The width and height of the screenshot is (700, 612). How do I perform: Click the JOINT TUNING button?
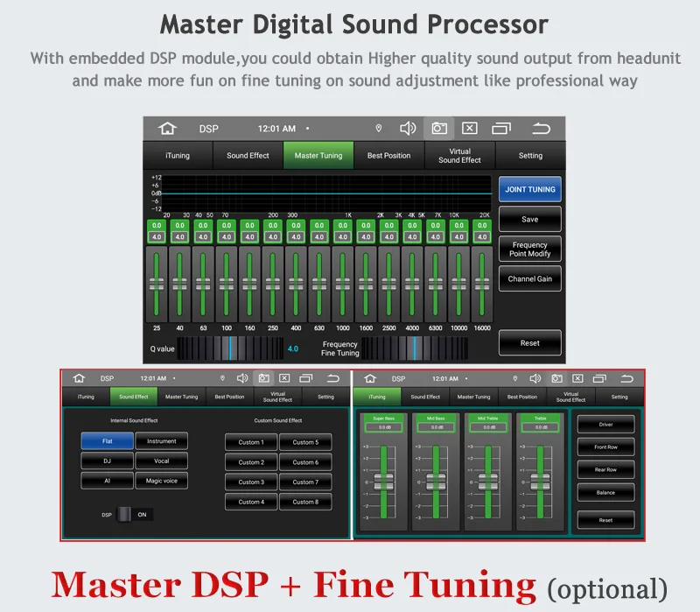[530, 189]
